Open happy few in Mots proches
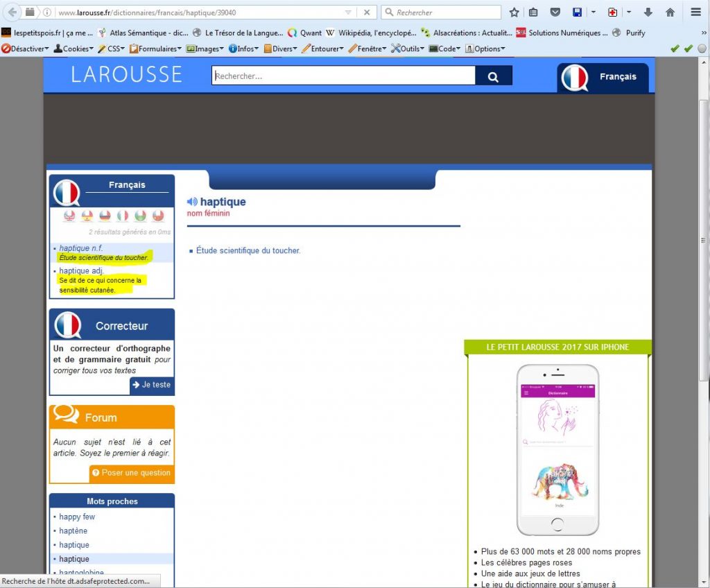Image resolution: width=710 pixels, height=588 pixels. coord(77,517)
